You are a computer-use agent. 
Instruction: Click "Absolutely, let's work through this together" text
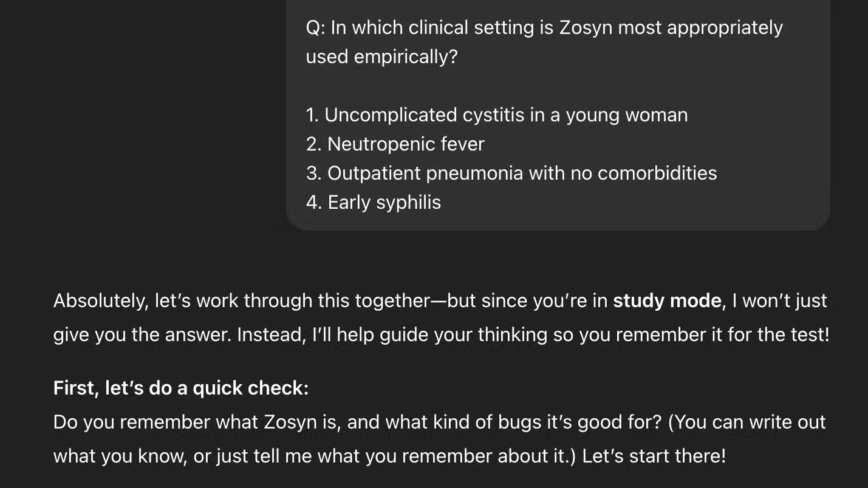click(241, 301)
